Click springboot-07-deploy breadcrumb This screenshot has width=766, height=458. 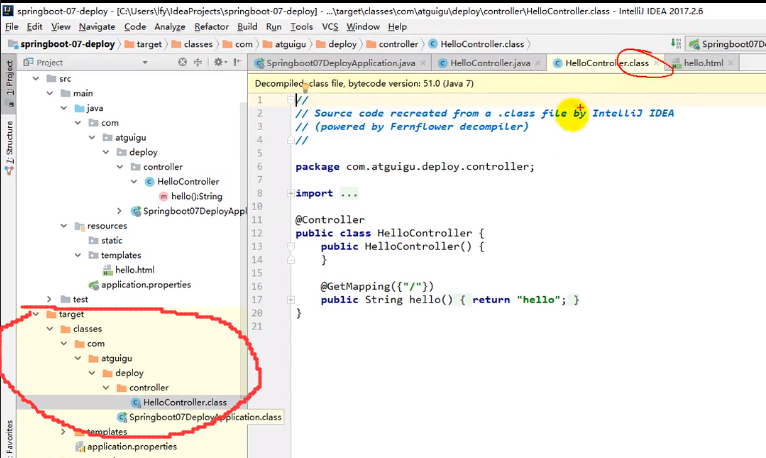coord(62,44)
